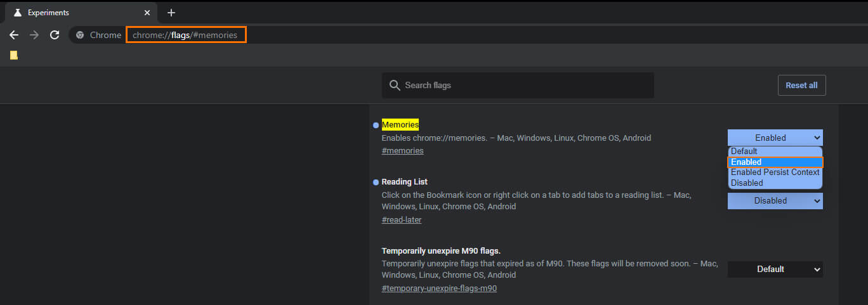Click the highlighted Memories flag title

click(x=400, y=125)
